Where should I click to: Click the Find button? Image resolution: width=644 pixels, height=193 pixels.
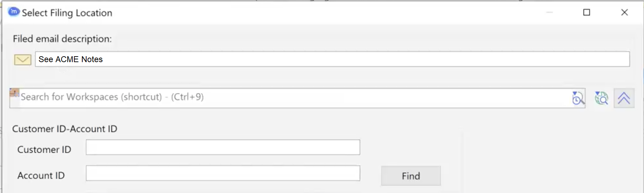(x=411, y=176)
